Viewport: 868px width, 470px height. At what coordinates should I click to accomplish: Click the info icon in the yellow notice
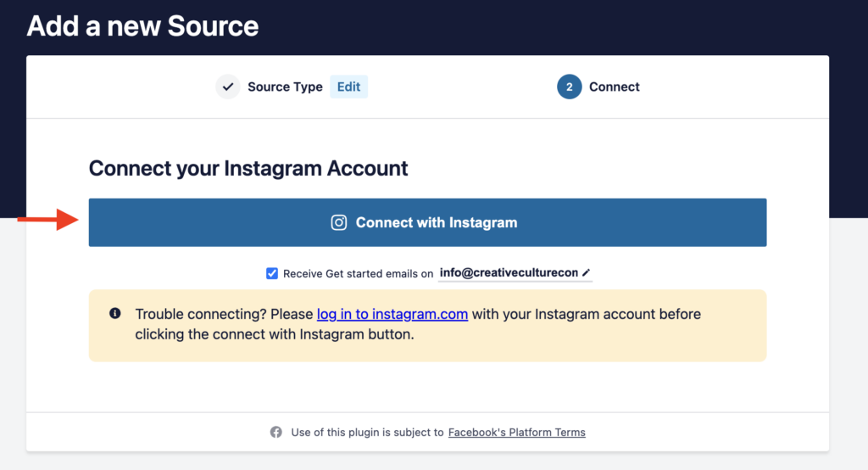click(x=115, y=313)
